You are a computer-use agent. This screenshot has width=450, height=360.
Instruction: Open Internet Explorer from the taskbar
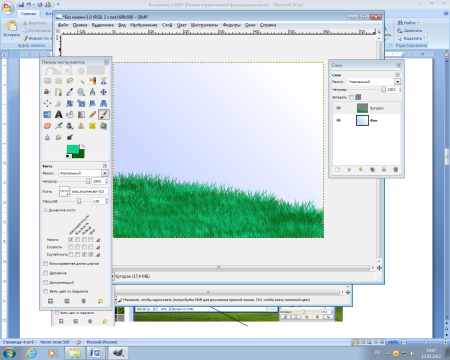point(31,353)
